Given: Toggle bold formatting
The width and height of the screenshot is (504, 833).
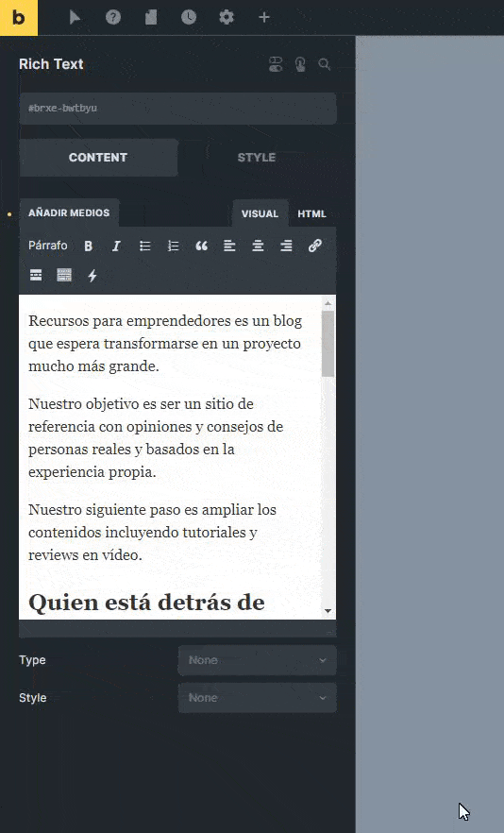Looking at the screenshot, I should pos(89,246).
